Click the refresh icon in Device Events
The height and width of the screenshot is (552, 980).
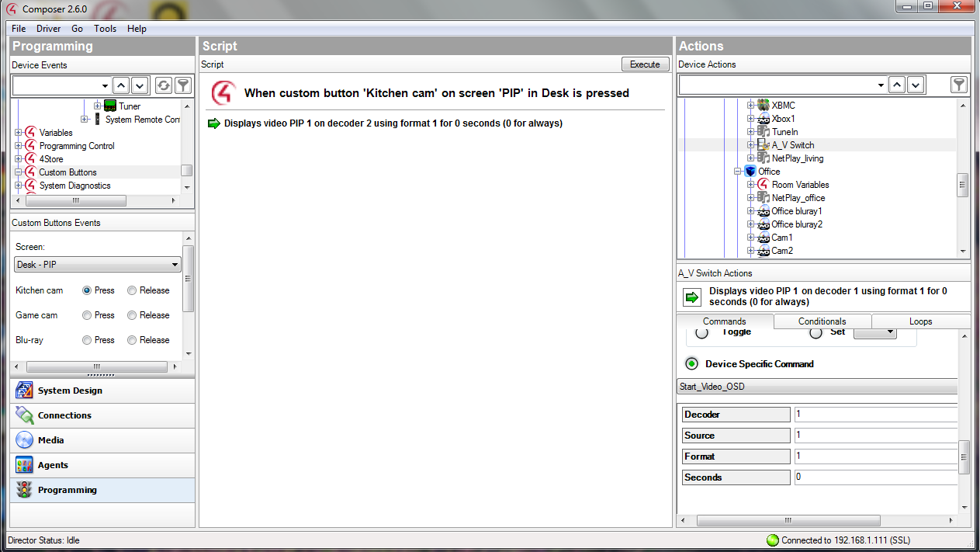click(163, 85)
